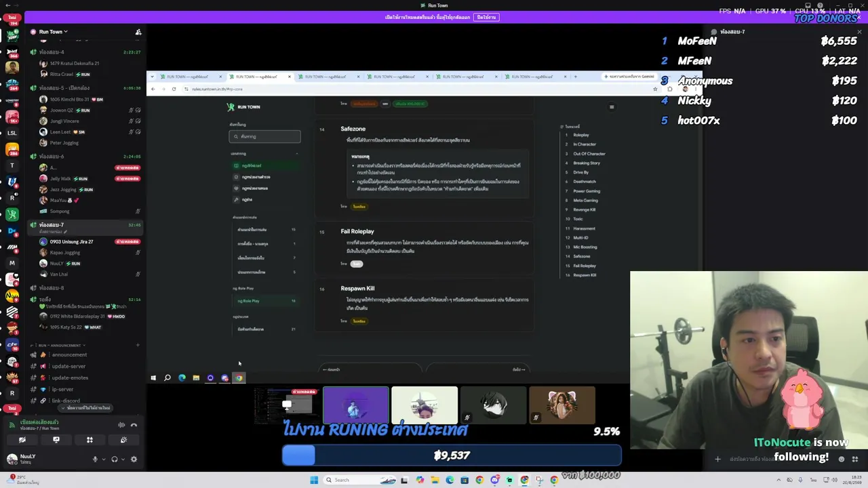
Task: Select the M server icon
Action: (12, 263)
